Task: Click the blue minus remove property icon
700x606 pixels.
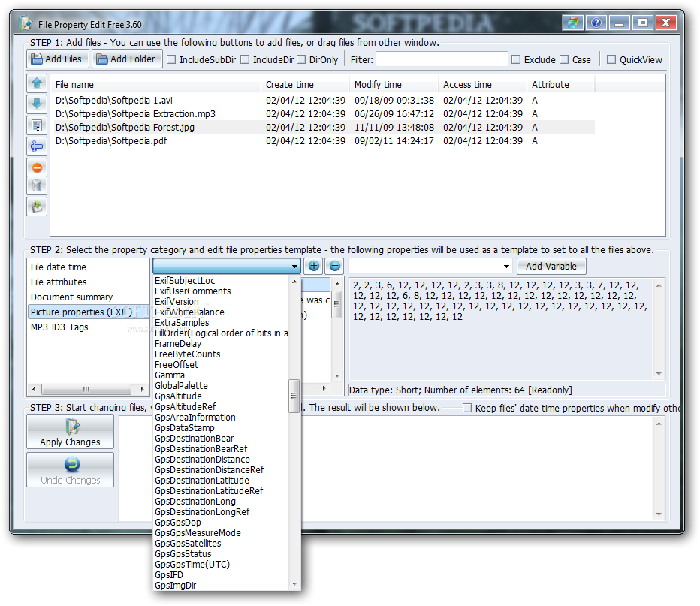Action: (334, 267)
